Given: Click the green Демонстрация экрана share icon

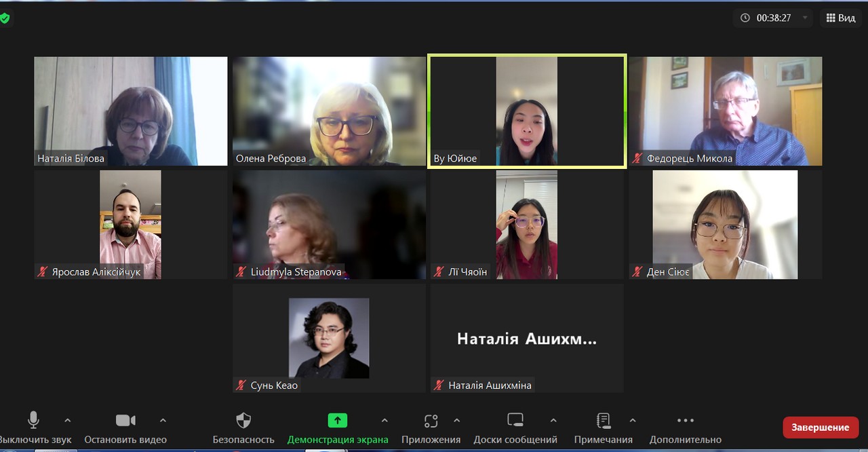Looking at the screenshot, I should 337,421.
